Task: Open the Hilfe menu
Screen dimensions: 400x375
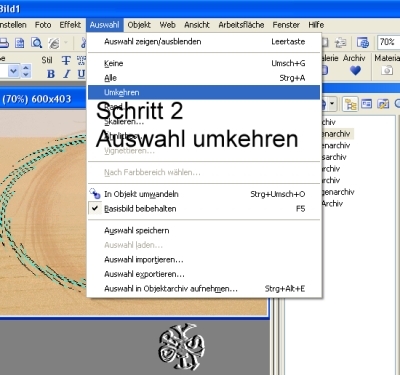Action: 316,25
